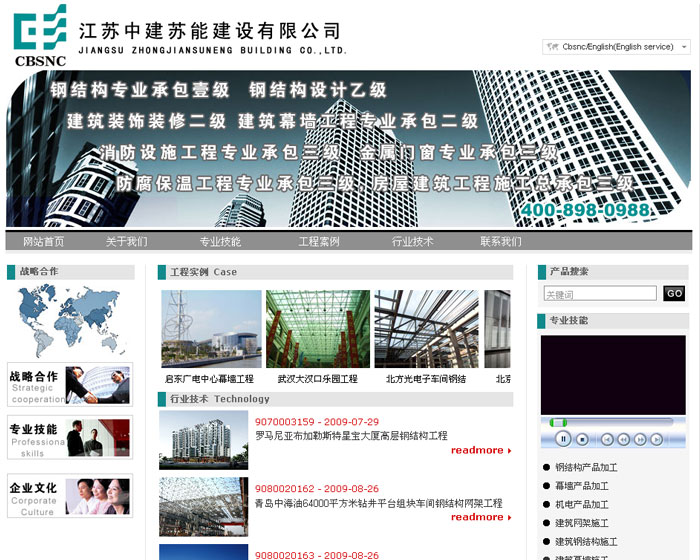Click the previous track button in player
700x560 pixels.
[x=607, y=439]
